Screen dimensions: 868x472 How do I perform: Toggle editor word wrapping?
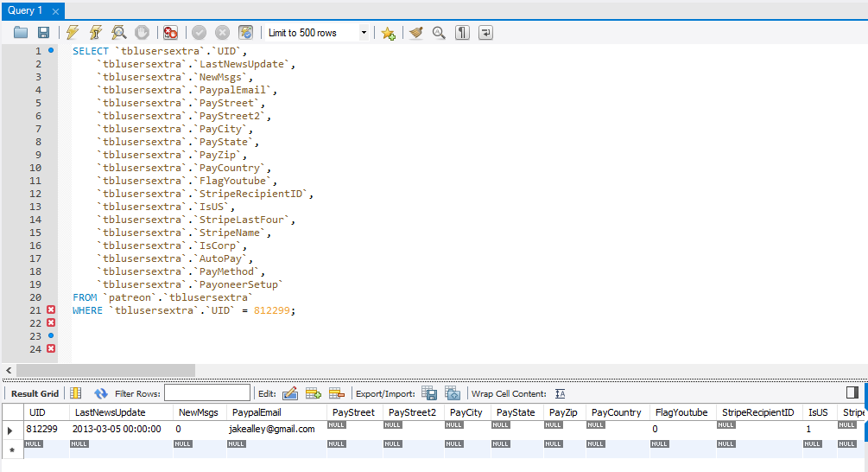tap(485, 33)
